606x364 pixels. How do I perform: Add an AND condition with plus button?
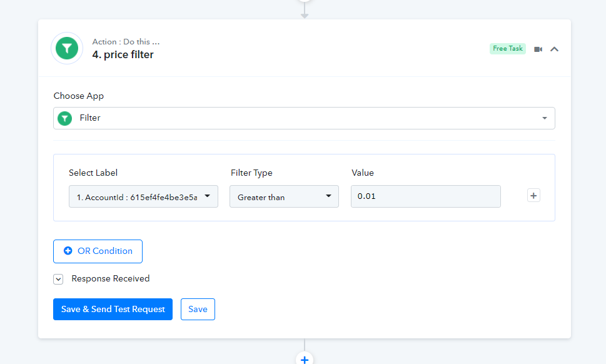coord(533,196)
